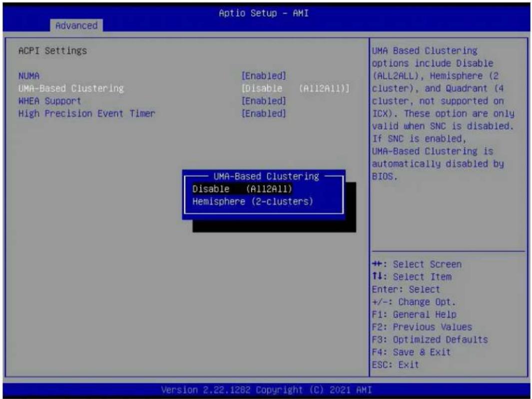
Task: Open the Advanced tab
Action: pos(76,25)
